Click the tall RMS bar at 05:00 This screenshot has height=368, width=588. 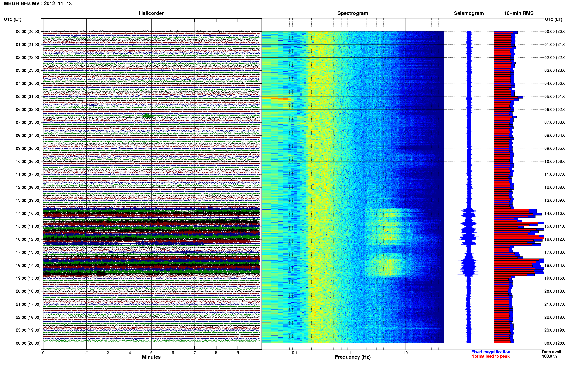[x=508, y=97]
